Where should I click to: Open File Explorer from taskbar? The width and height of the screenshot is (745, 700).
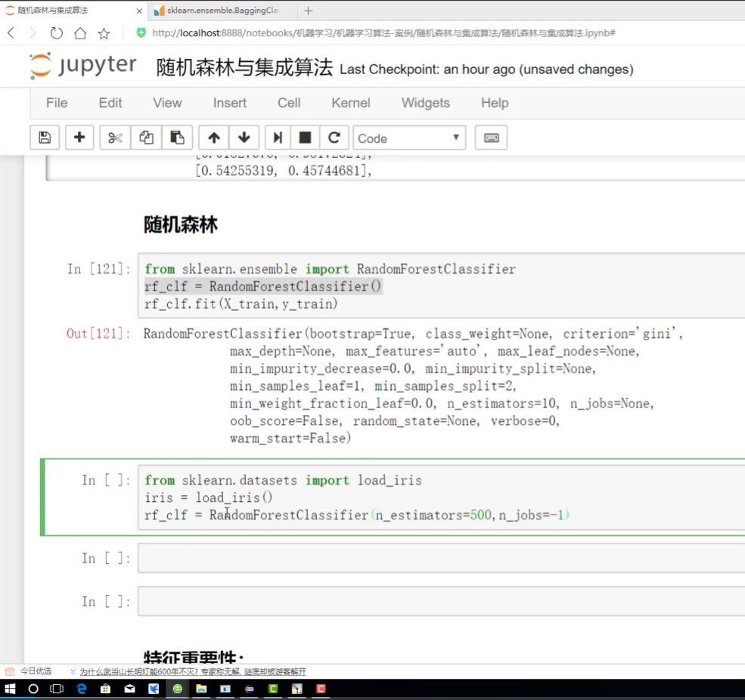point(201,689)
